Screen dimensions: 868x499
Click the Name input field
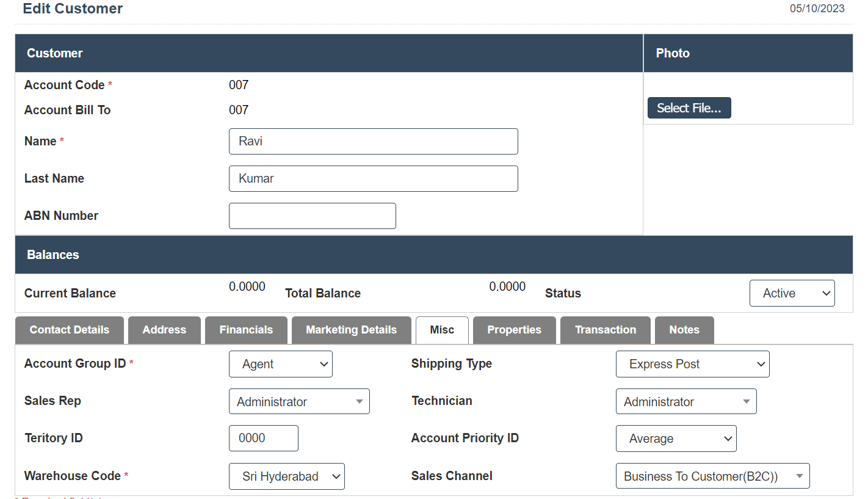point(373,142)
